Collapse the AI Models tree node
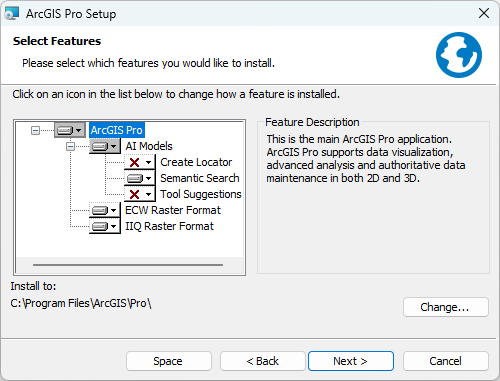The image size is (500, 381). point(70,146)
